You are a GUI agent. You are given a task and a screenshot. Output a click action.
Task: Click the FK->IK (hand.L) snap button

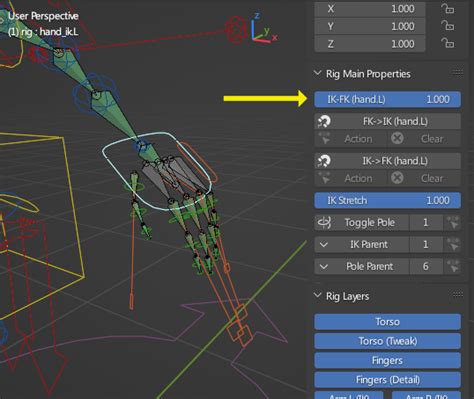388,121
